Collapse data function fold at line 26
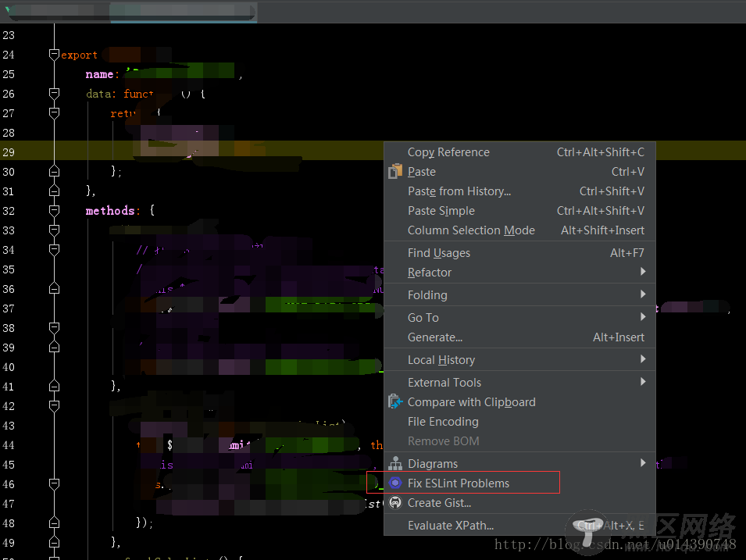 click(x=54, y=94)
